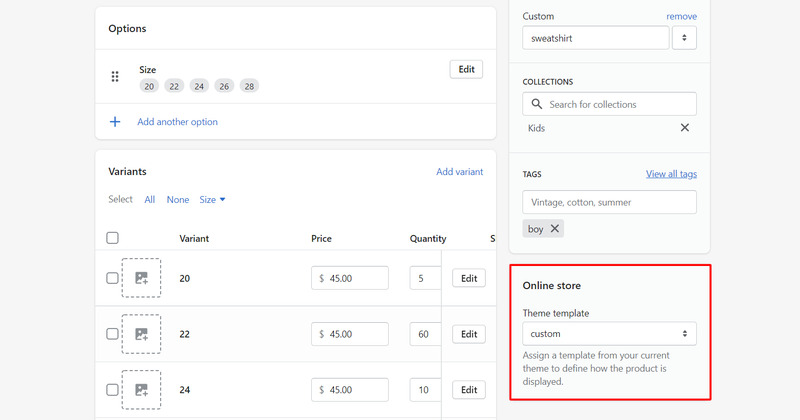Open the Theme template custom dropdown
Image resolution: width=800 pixels, height=420 pixels.
(609, 334)
